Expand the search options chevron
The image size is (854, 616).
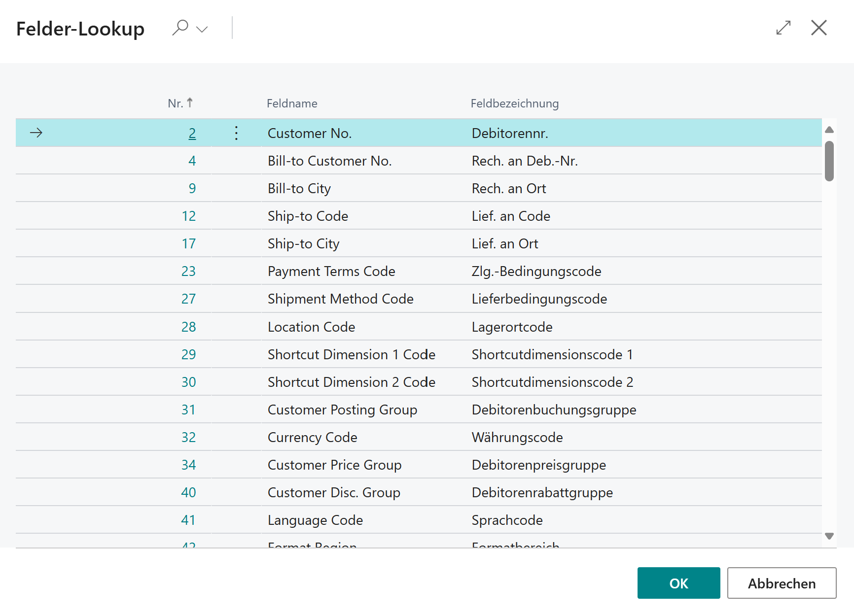202,29
